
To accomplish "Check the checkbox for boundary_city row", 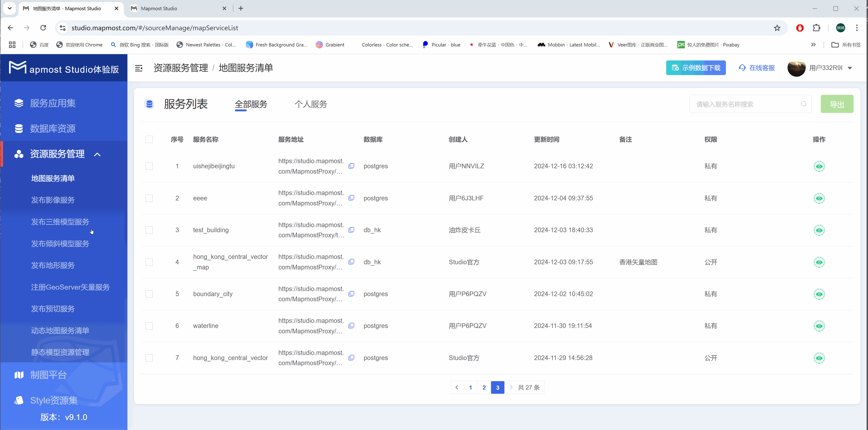I will tap(149, 294).
